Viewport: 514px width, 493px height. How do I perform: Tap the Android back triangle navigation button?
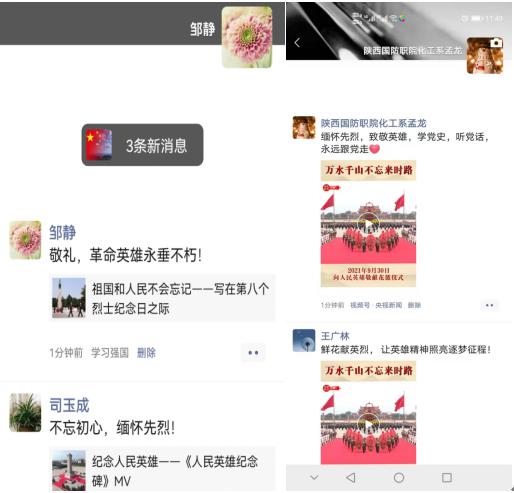point(351,478)
